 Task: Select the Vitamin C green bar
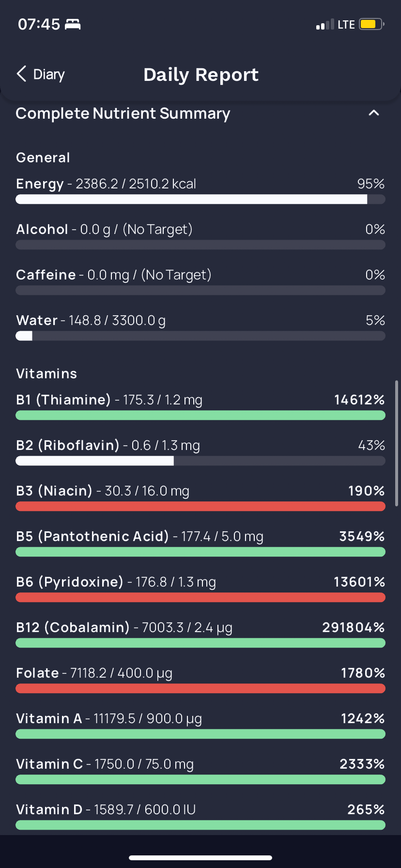pos(200,780)
